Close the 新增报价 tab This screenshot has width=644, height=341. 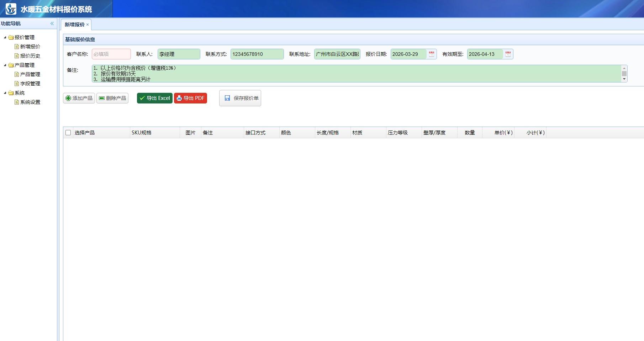(x=88, y=25)
